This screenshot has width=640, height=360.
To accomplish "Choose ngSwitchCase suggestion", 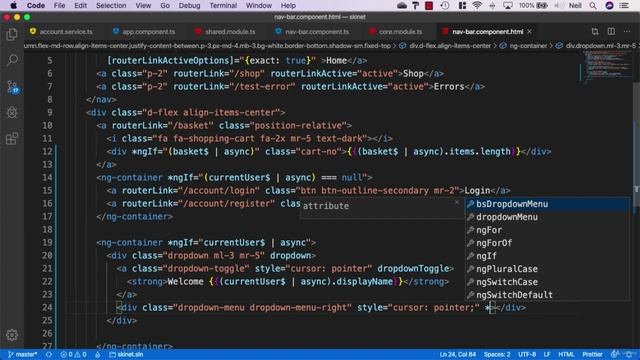I will [547, 282].
